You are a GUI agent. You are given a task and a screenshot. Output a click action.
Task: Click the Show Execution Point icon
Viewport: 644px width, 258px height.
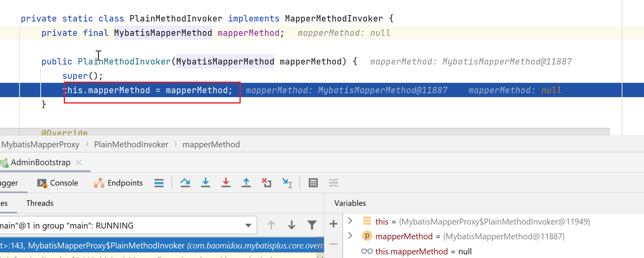[x=159, y=183]
